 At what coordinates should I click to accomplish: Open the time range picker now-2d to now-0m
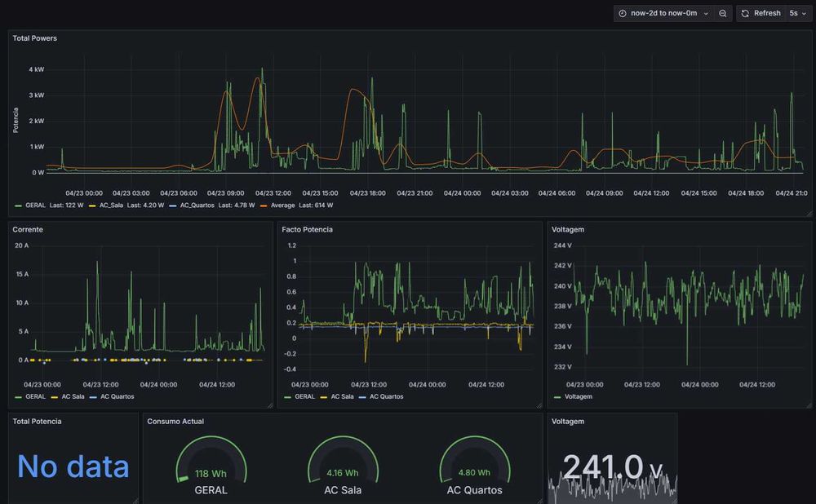point(663,13)
